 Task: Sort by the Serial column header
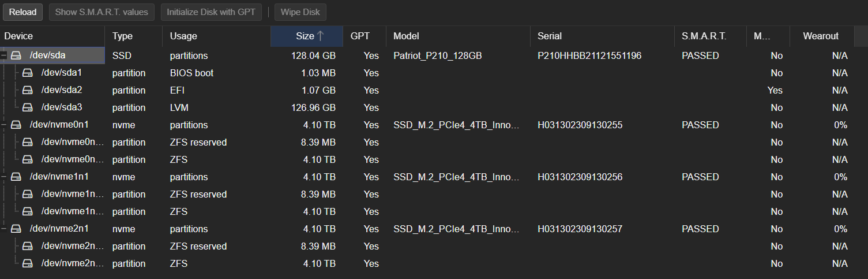tap(550, 36)
